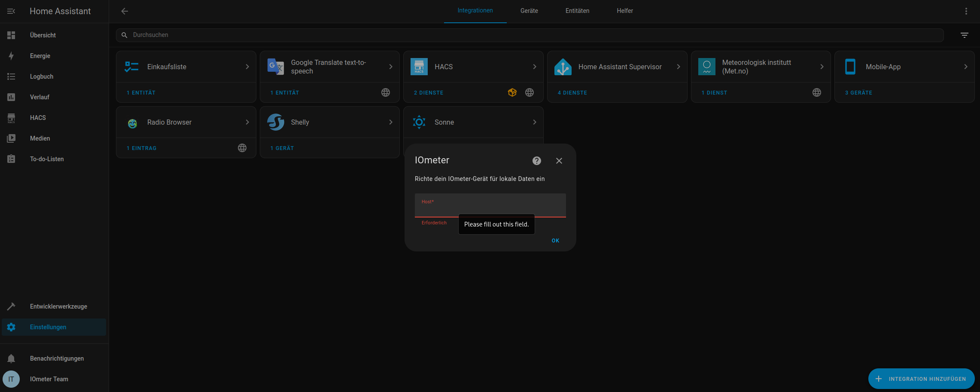Open 1 Entität link under Einkaufsliste
Viewport: 980px width, 392px height.
click(141, 93)
